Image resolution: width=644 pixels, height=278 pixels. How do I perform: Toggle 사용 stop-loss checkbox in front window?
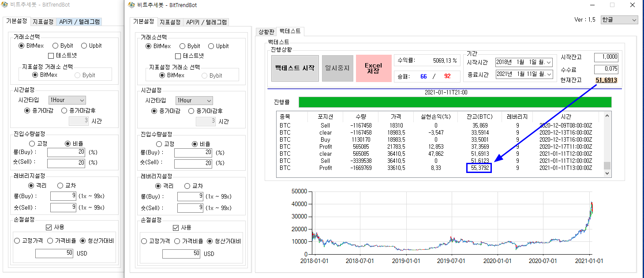pyautogui.click(x=176, y=228)
